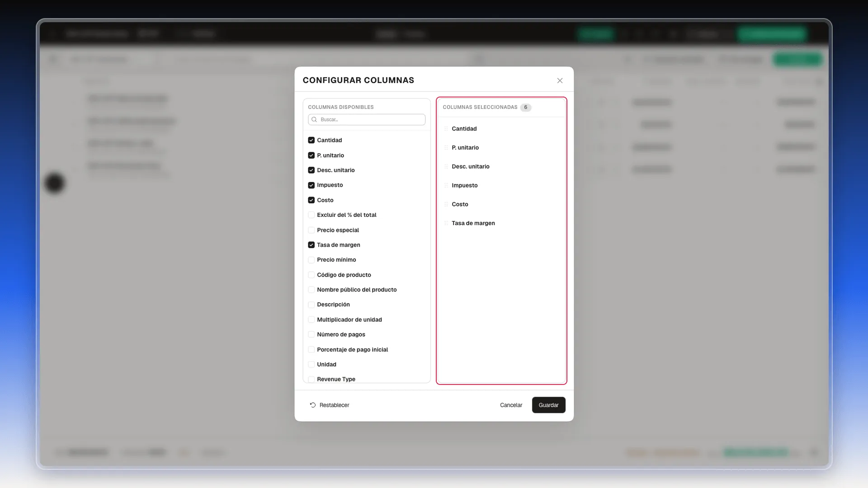Viewport: 868px width, 488px height.
Task: Check the Descripción column option
Action: click(311, 305)
